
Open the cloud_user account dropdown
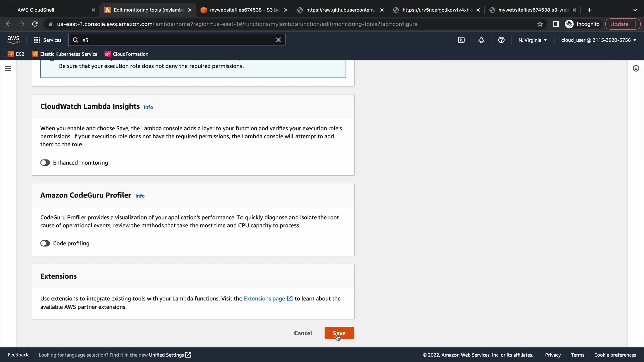(599, 40)
